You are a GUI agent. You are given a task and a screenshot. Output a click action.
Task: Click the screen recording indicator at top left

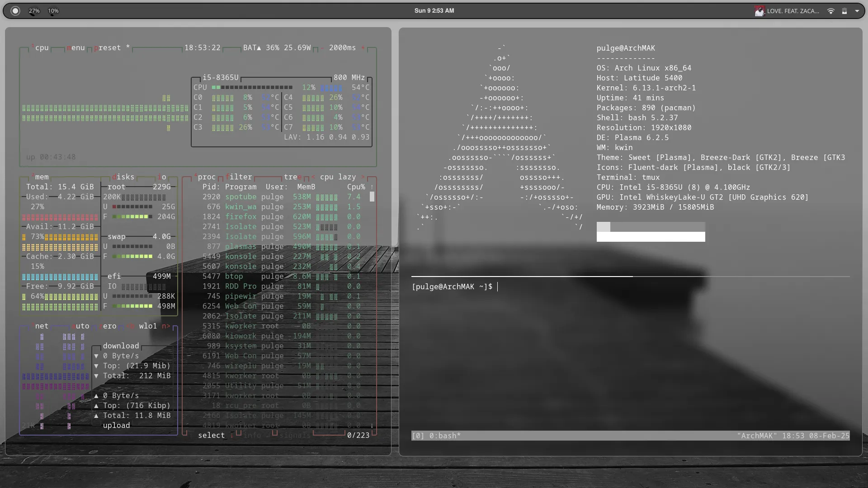15,10
